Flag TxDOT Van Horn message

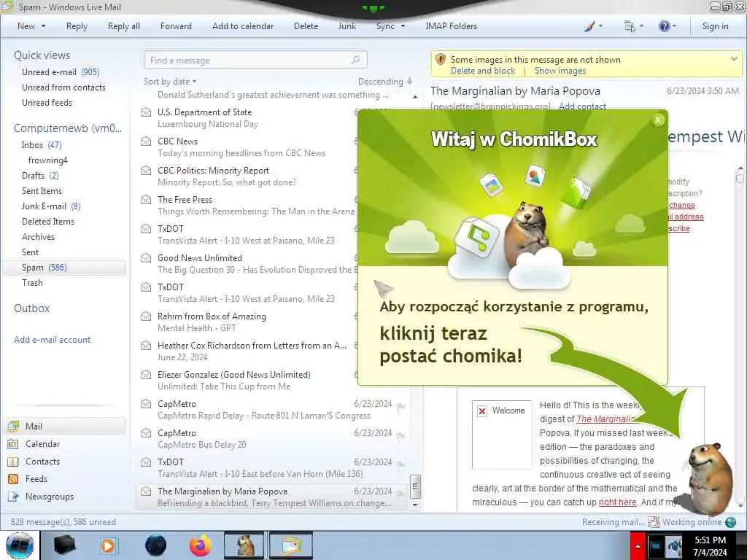[x=401, y=465]
